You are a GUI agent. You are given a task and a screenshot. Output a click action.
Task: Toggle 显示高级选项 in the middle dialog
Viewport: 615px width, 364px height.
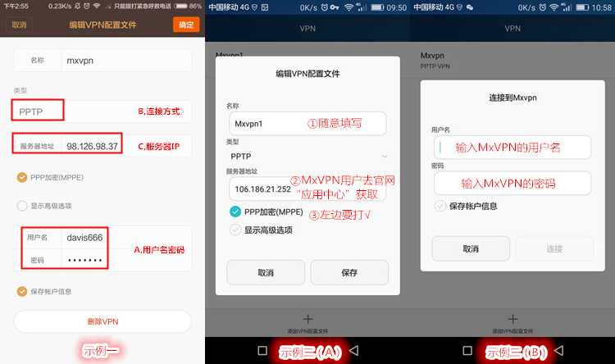click(235, 230)
